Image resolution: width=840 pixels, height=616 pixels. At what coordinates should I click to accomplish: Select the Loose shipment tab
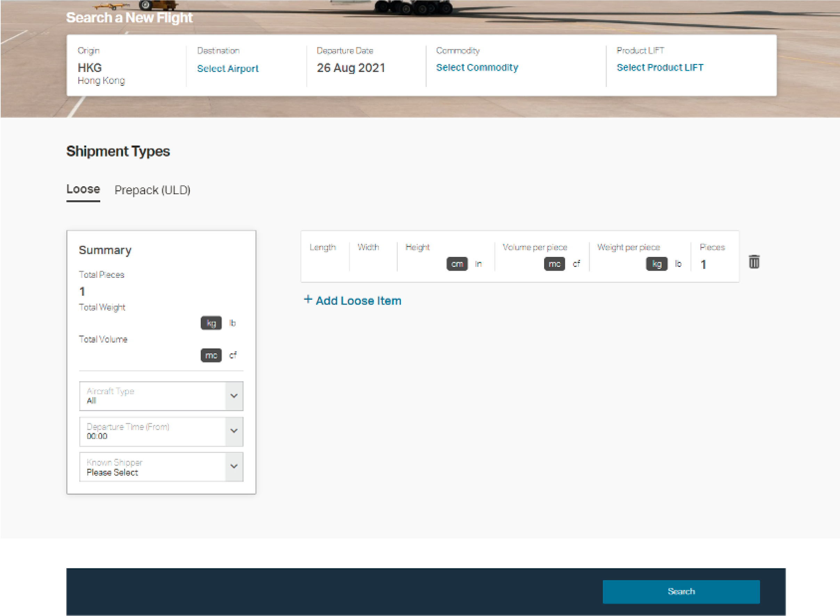(x=83, y=189)
